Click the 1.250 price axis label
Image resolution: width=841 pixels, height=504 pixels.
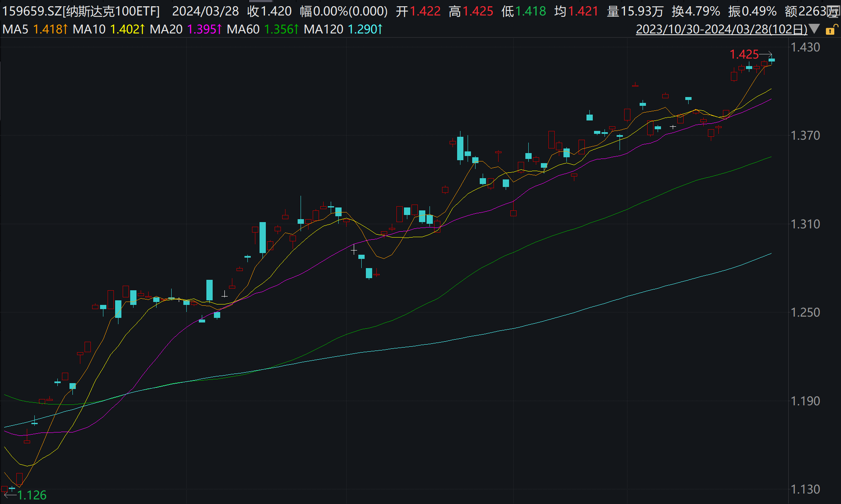(805, 312)
